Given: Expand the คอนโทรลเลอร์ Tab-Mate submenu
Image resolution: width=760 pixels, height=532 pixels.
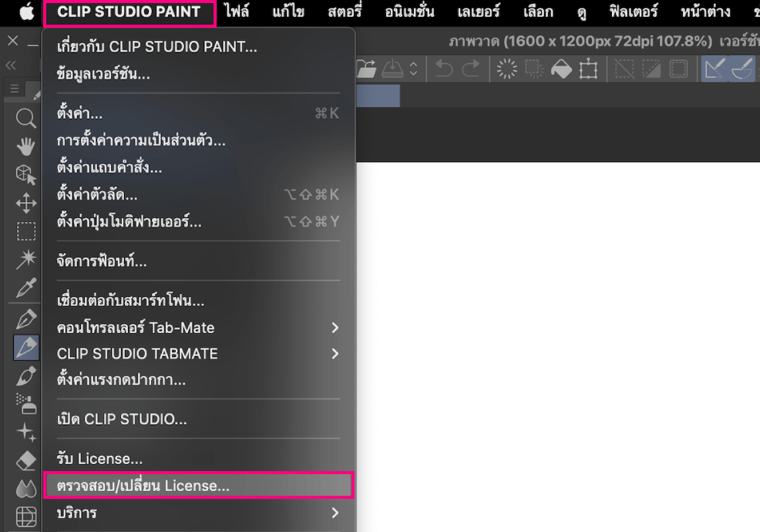Looking at the screenshot, I should click(x=197, y=328).
